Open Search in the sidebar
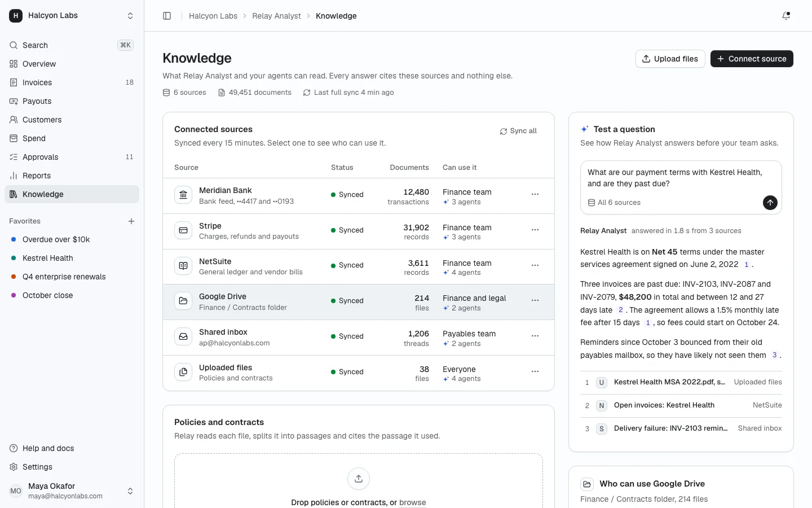 point(72,45)
